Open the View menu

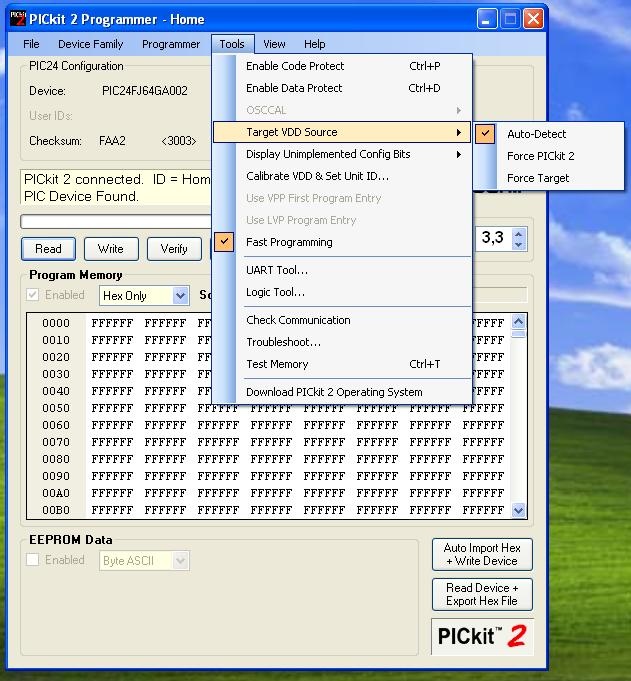point(274,44)
